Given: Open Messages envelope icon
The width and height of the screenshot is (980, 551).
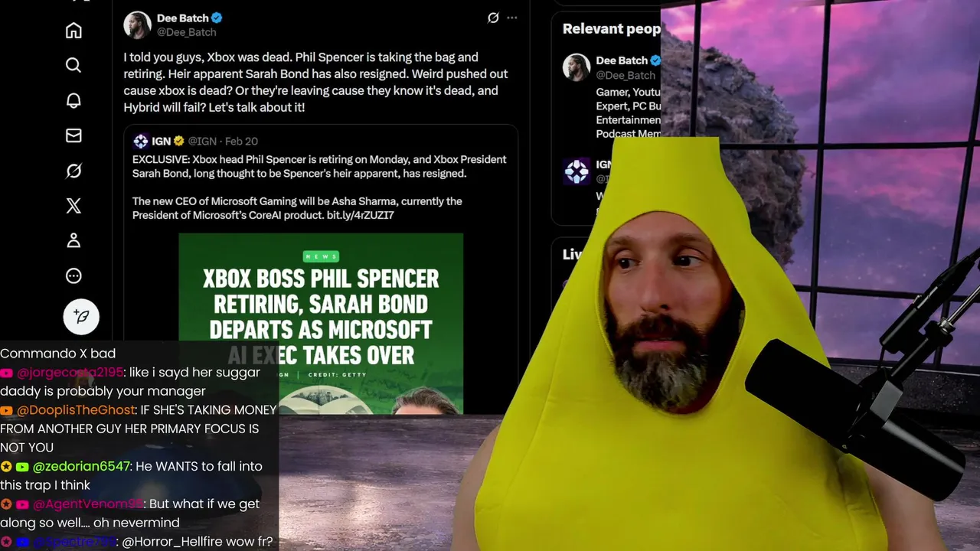Looking at the screenshot, I should 73,135.
